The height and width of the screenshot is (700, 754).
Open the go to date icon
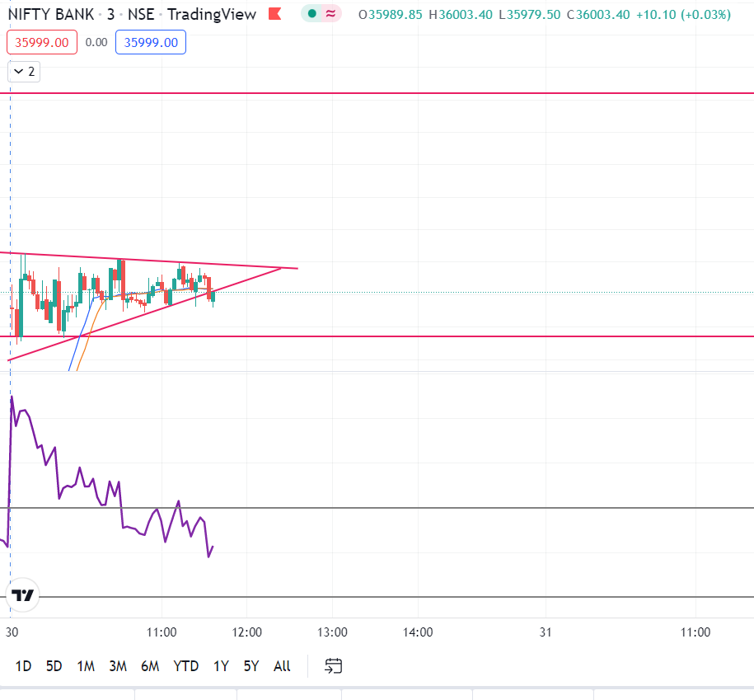coord(333,666)
